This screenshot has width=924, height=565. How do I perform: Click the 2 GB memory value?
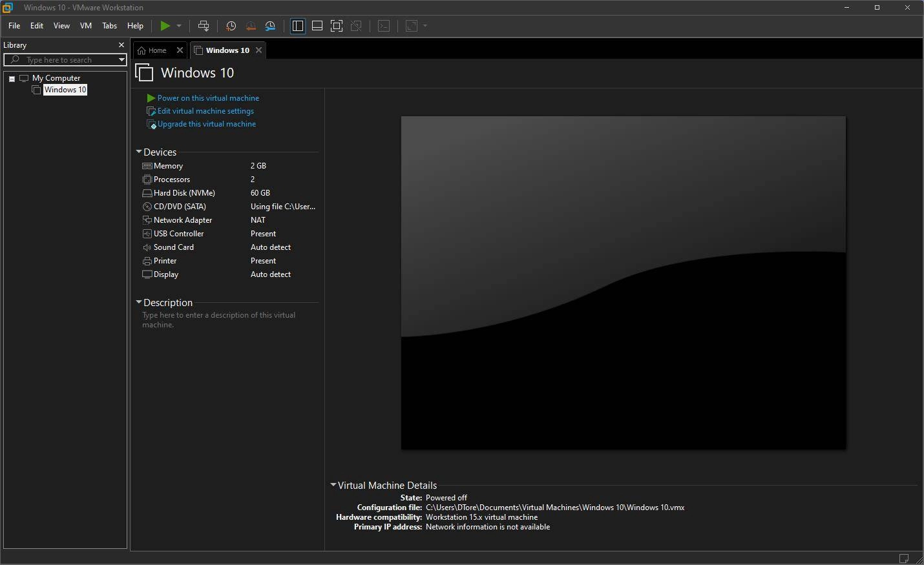[x=258, y=166]
